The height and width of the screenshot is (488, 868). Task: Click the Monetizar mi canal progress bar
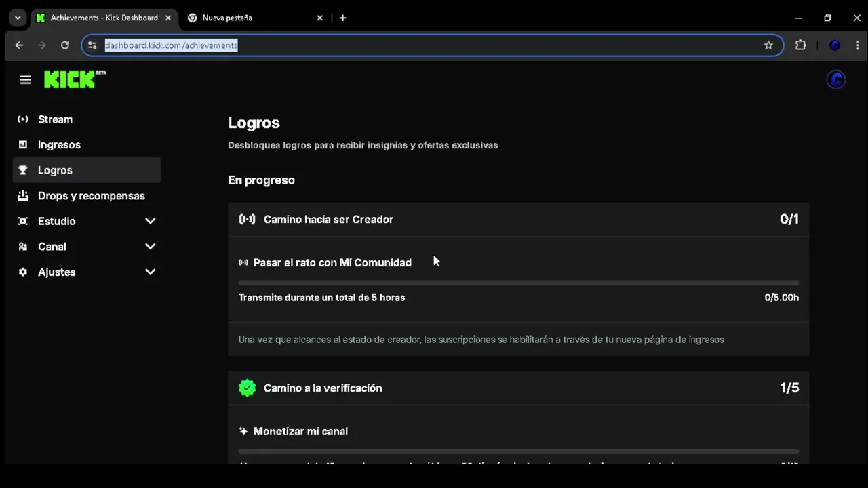(519, 451)
